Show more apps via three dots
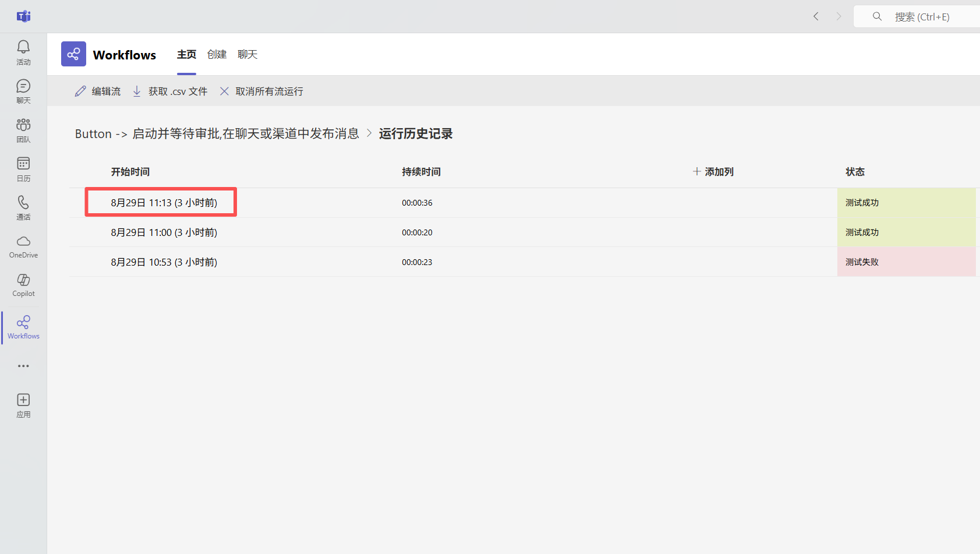This screenshot has height=554, width=980. [x=23, y=366]
